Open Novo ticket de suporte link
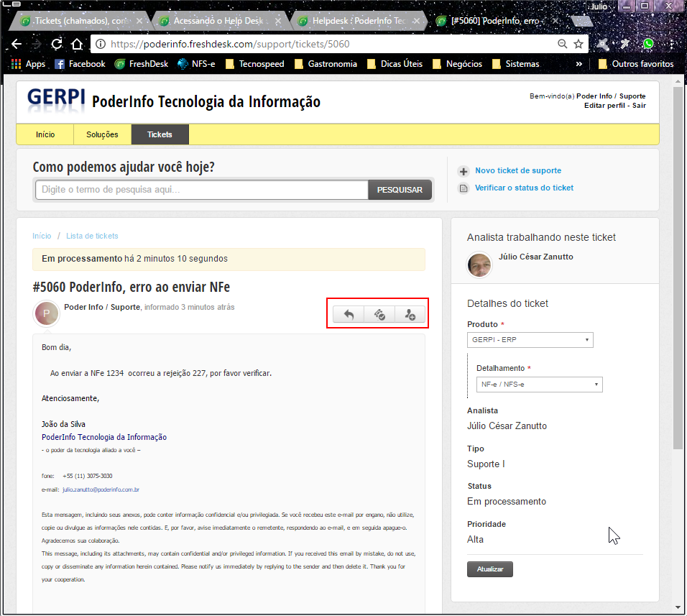The width and height of the screenshot is (687, 616). (518, 170)
